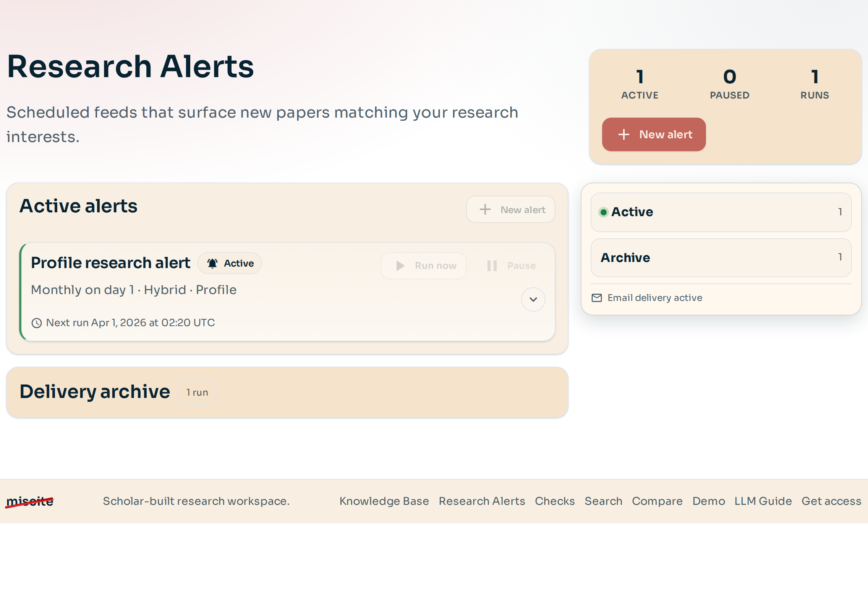
Task: Toggle the Active filter in the sidebar
Action: [720, 213]
